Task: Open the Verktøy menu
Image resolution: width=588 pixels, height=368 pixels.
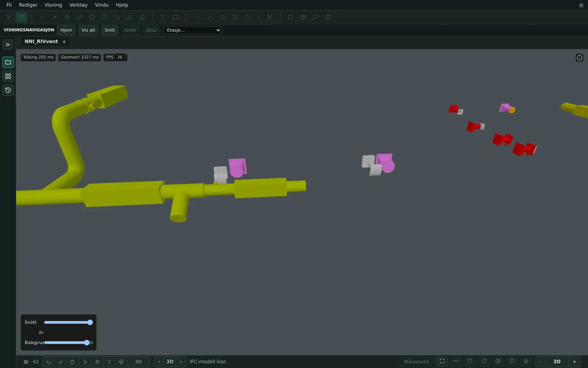Action: click(79, 5)
